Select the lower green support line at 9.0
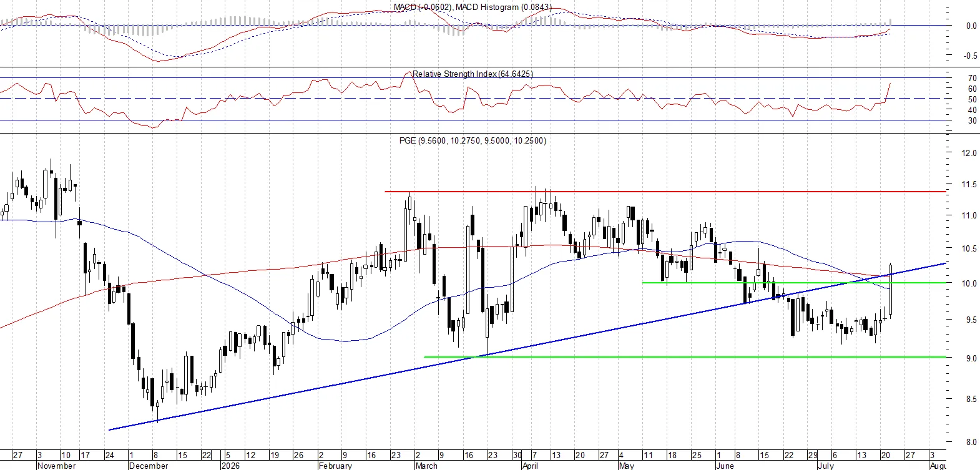Viewport: 980px width, 470px height. coord(685,357)
